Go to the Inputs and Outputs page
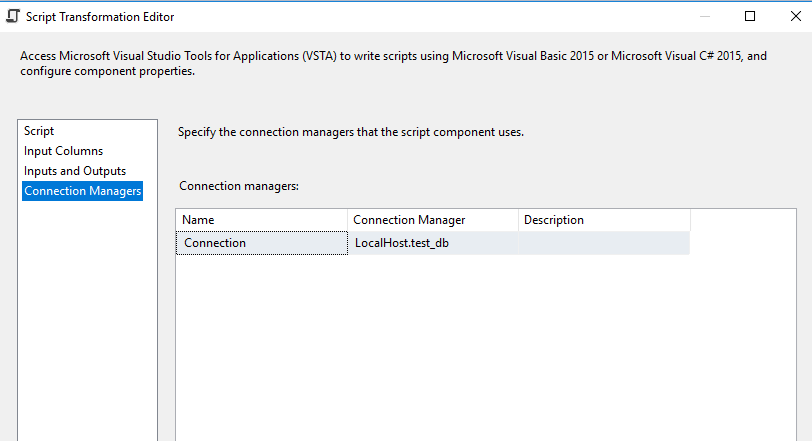Viewport: 812px width, 441px height. pos(75,171)
